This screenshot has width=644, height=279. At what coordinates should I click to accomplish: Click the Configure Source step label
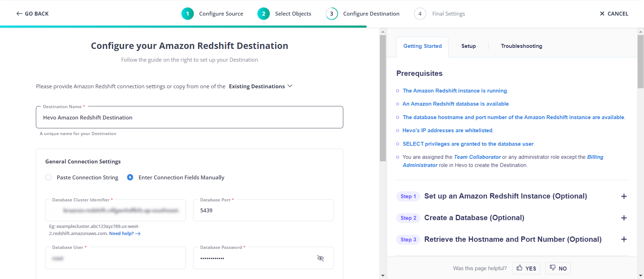[221, 13]
